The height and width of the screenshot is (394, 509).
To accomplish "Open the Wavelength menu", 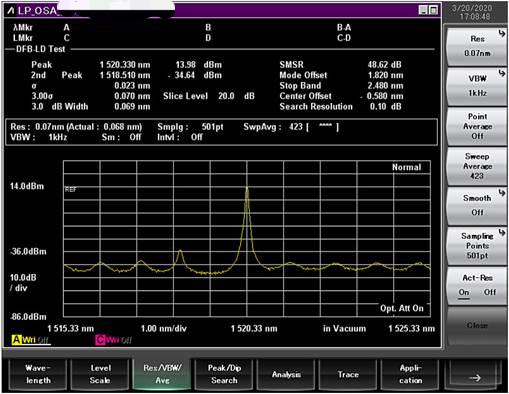I will [38, 374].
